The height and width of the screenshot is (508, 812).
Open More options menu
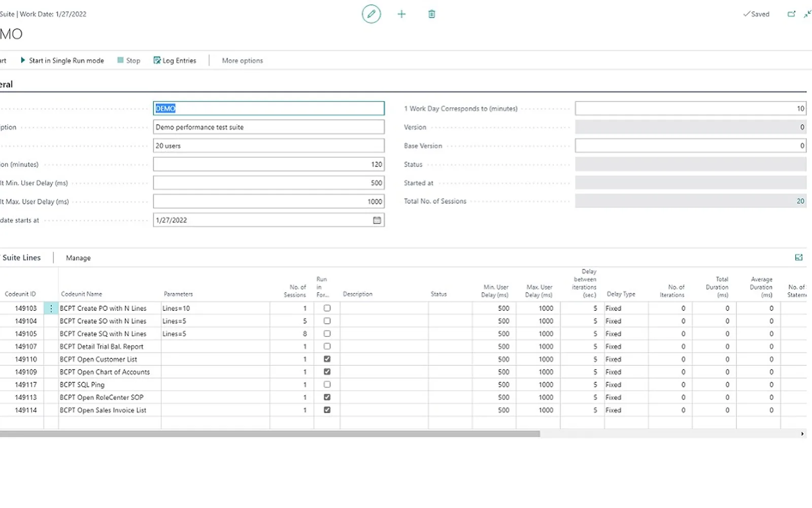click(x=243, y=60)
